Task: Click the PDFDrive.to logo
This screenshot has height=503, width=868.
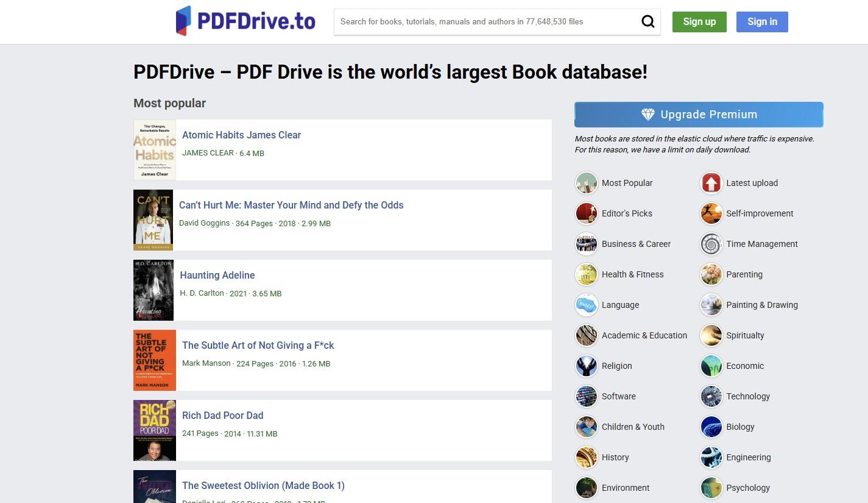Action: click(245, 21)
